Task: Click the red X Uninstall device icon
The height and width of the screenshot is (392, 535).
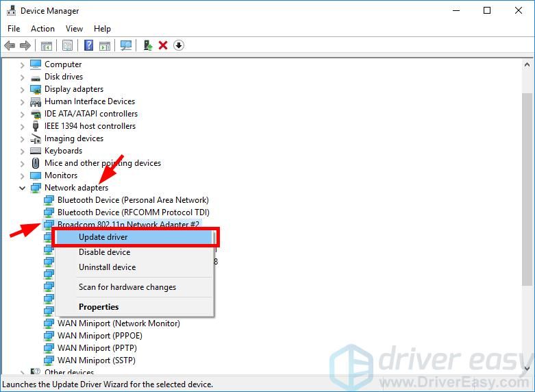Action: point(163,46)
